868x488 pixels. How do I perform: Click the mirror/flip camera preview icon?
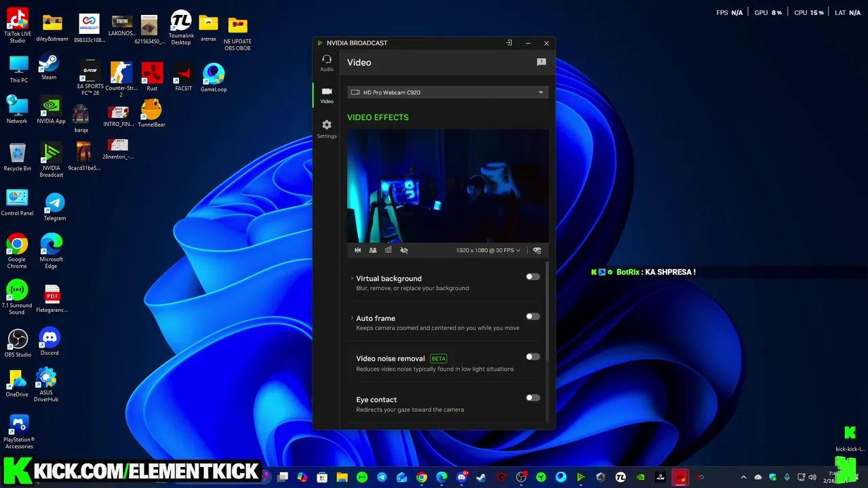pyautogui.click(x=358, y=250)
